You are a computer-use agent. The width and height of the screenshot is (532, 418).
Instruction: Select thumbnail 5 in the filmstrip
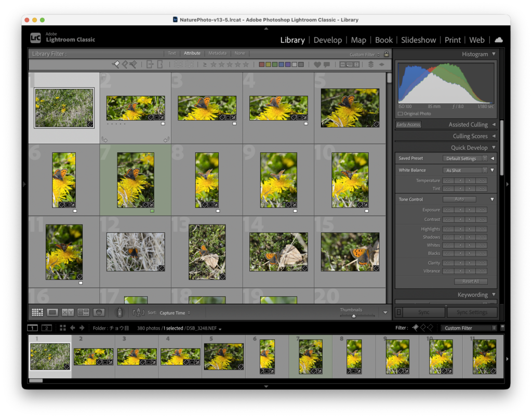[x=223, y=356]
